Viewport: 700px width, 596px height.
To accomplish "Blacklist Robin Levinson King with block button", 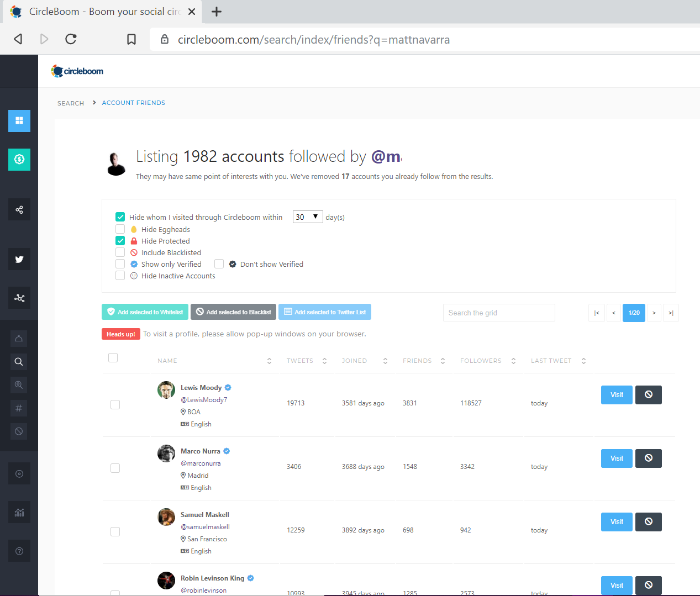I will pos(649,585).
